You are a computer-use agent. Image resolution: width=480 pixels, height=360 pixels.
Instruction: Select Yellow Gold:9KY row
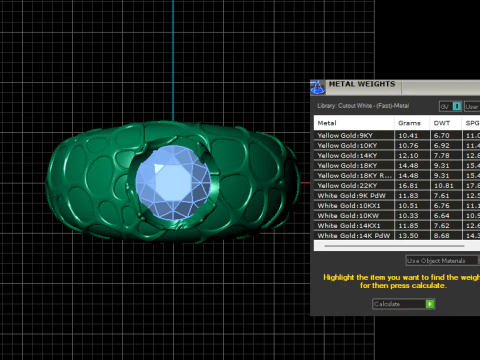tap(397, 135)
